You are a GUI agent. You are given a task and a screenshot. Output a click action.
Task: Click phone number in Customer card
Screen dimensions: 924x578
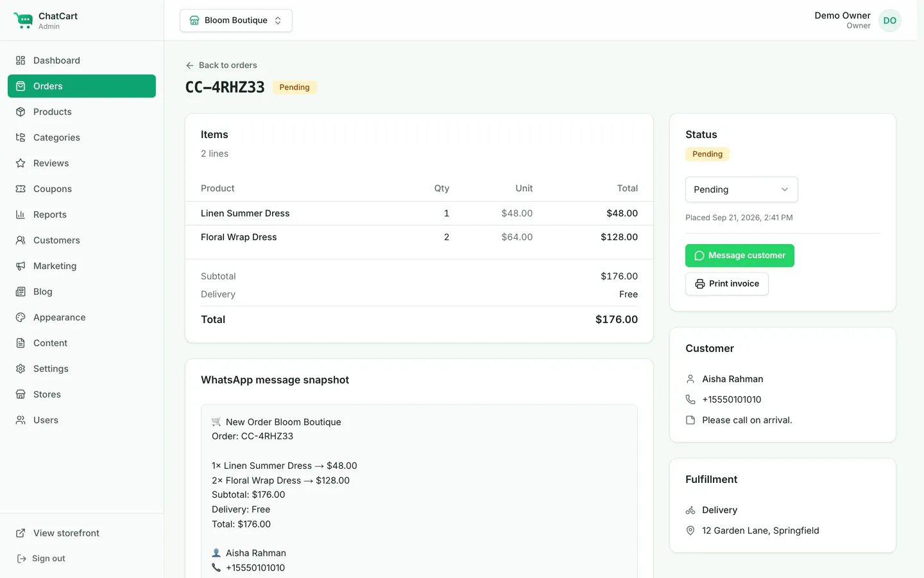(732, 399)
